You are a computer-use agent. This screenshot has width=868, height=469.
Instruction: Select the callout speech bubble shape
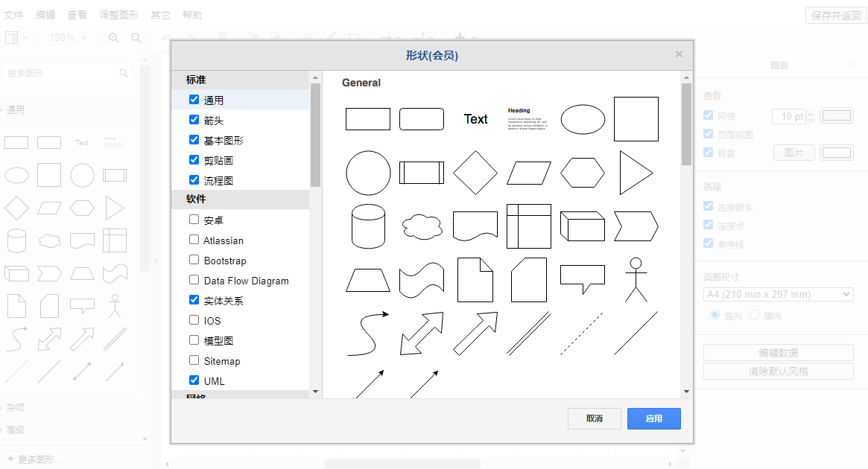[x=583, y=280]
